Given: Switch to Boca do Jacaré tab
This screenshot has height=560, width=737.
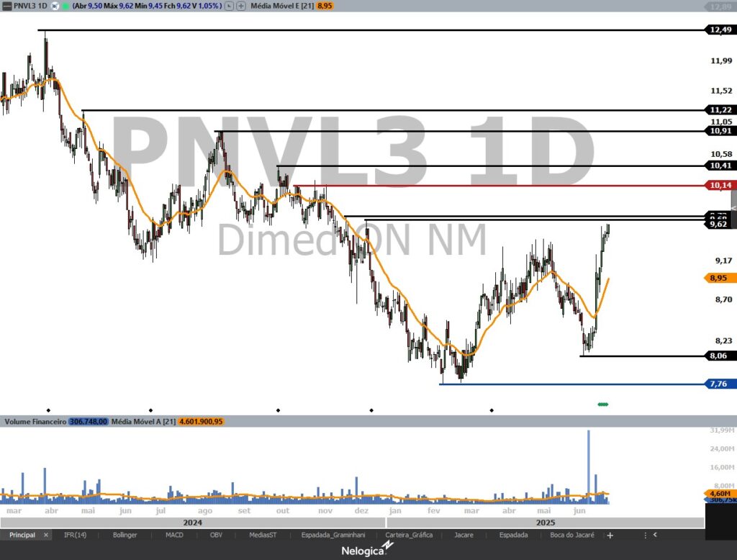Looking at the screenshot, I should [x=572, y=535].
